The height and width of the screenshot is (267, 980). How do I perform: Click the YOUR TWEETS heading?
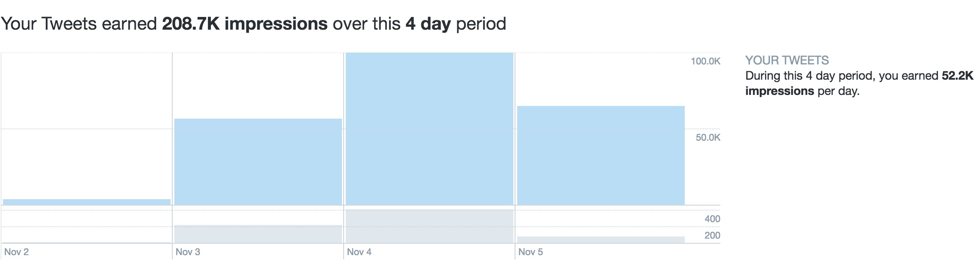click(787, 61)
